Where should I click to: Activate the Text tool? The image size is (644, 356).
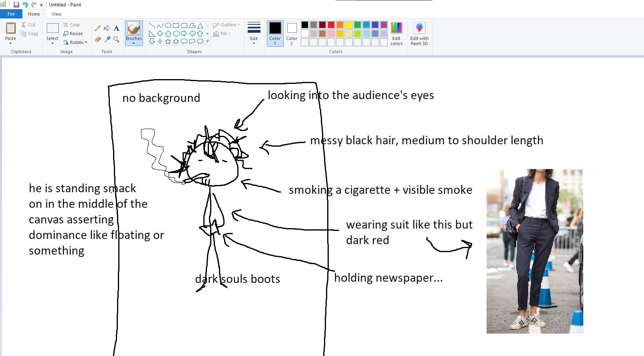point(116,28)
